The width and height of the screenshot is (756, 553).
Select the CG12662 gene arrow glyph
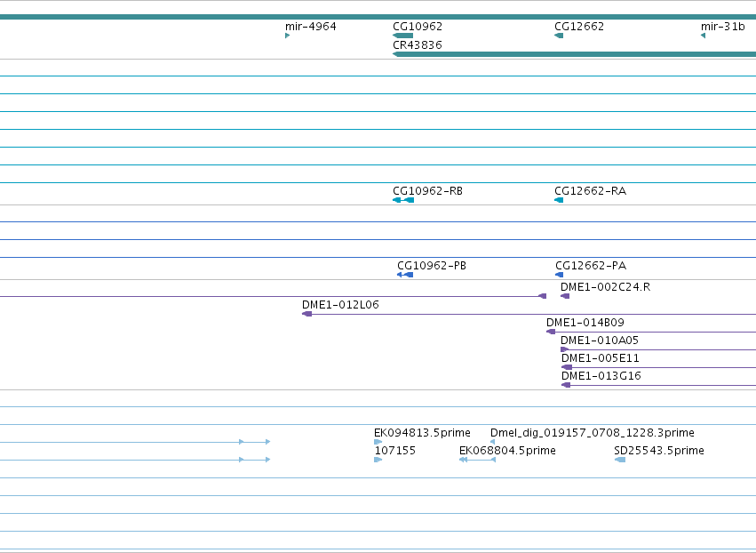559,36
